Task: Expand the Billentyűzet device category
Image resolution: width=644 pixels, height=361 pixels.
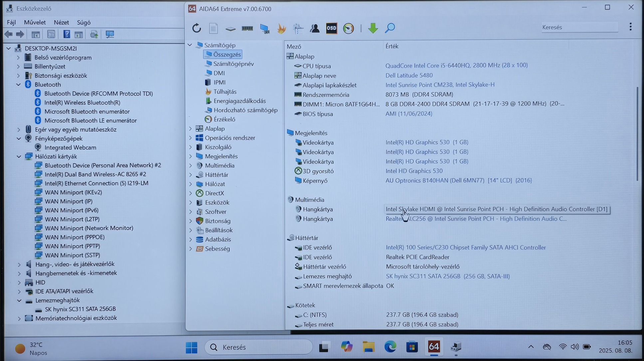Action: tap(19, 67)
